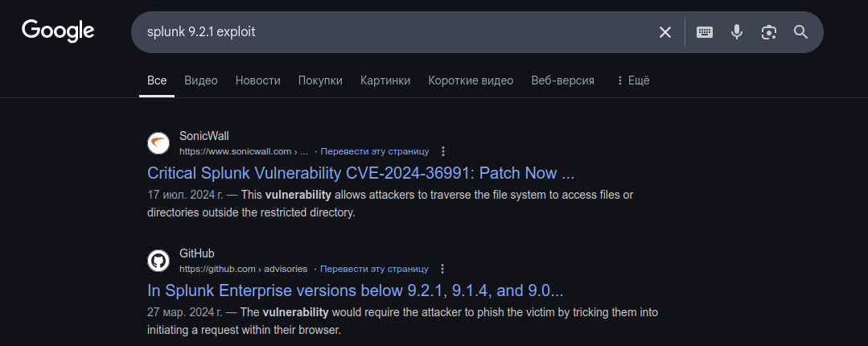This screenshot has height=346, width=868.
Task: Open the Покупки tab
Action: [320, 80]
